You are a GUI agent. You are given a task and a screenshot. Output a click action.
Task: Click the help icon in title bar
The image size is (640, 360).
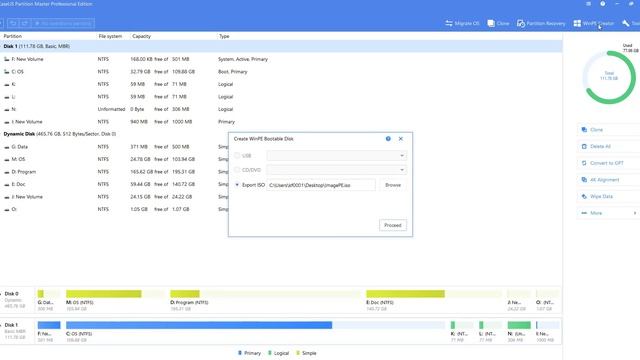coord(602,4)
